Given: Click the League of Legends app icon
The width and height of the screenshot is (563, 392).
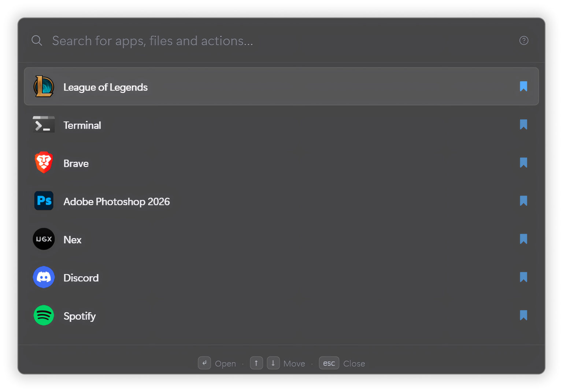Looking at the screenshot, I should (44, 86).
